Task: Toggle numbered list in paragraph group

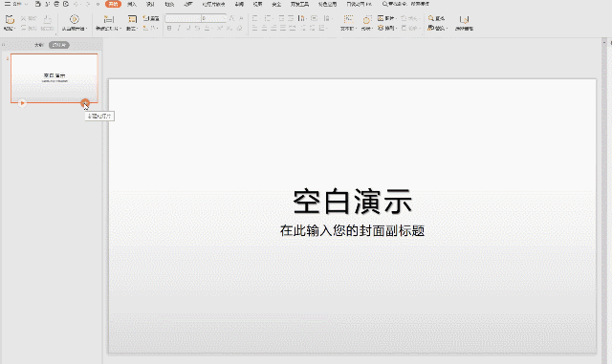Action: coord(268,18)
